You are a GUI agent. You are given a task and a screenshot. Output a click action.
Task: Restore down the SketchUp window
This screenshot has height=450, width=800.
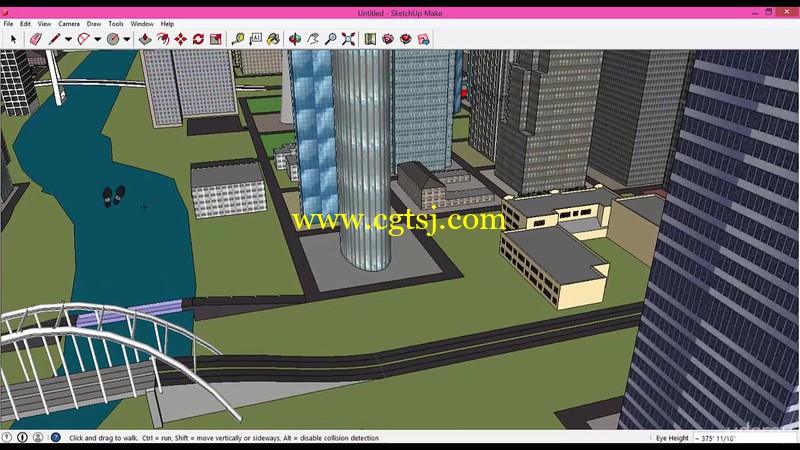point(768,12)
